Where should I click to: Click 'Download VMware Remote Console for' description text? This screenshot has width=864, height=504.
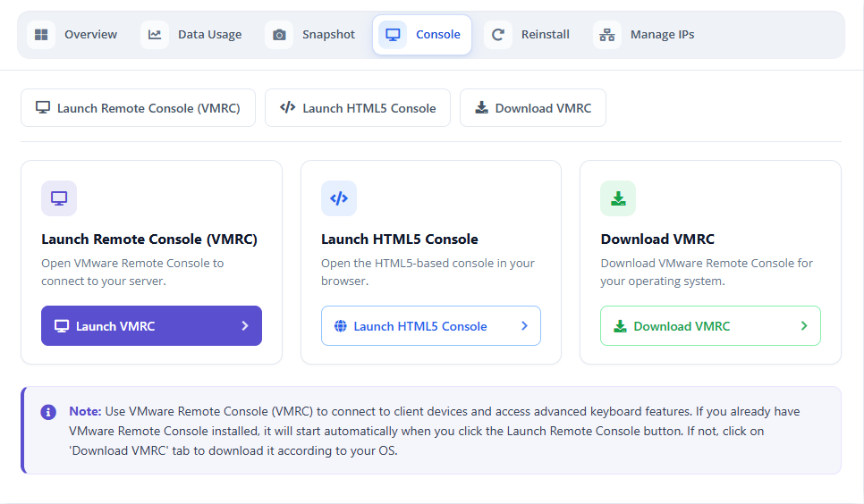(707, 272)
